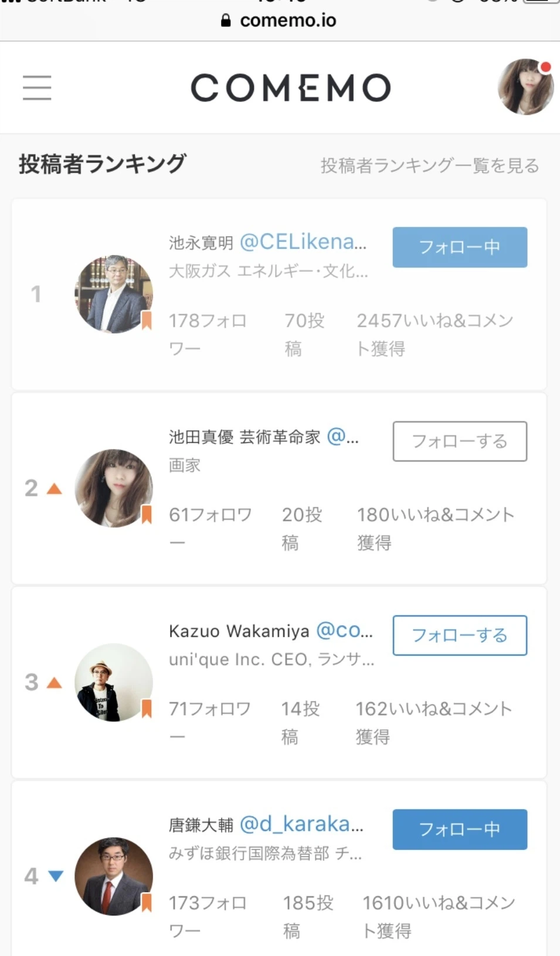Screen dimensions: 560x956
Task: Click the orange bookmark badge on rank 1 avatar
Action: (x=147, y=320)
